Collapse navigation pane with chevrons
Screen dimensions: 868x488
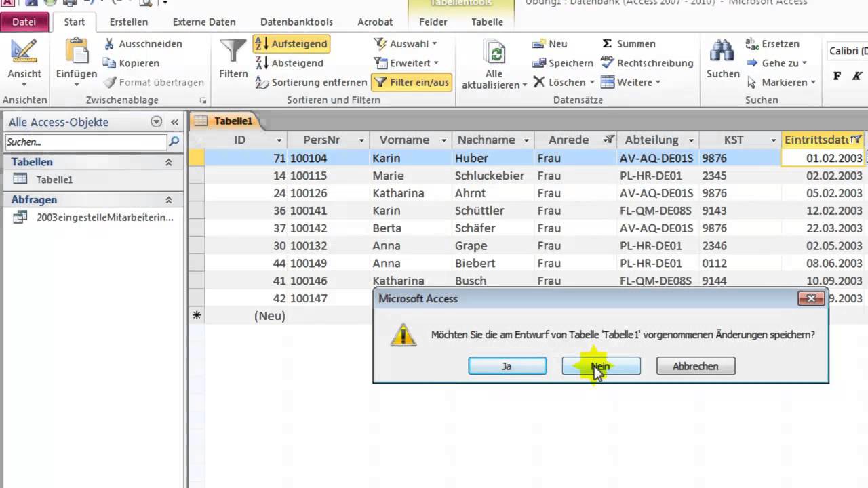point(174,122)
